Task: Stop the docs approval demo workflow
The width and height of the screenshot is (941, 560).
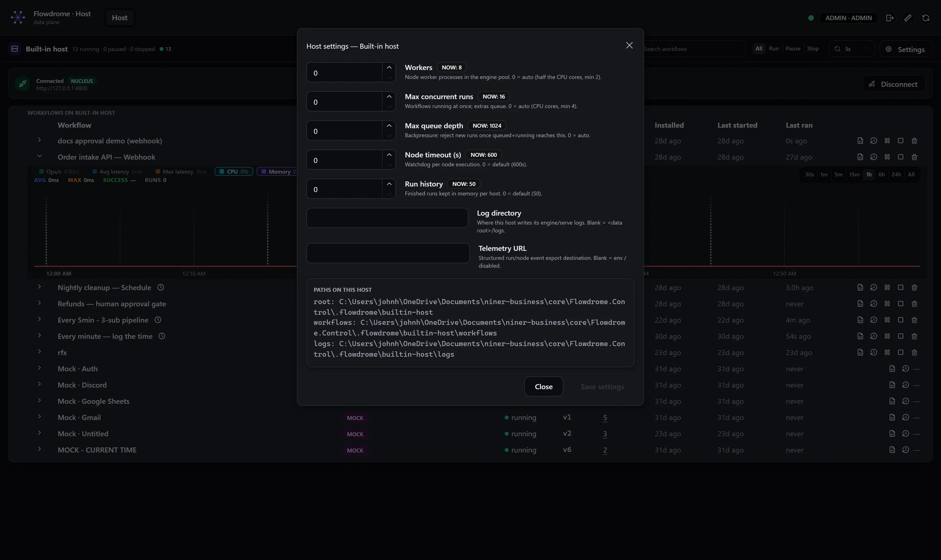Action: click(901, 141)
